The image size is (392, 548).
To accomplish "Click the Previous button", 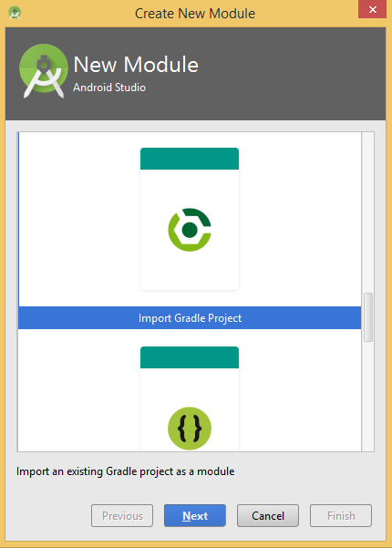I will tap(122, 515).
